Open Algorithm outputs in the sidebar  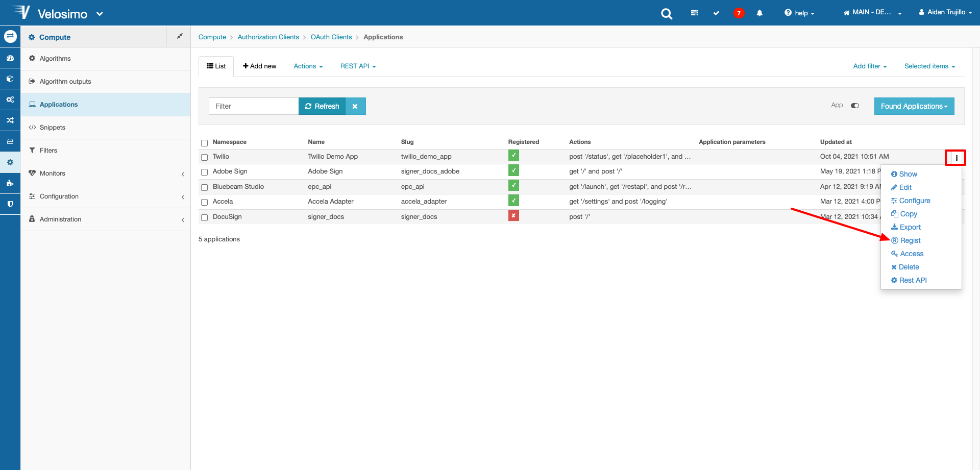106,82
